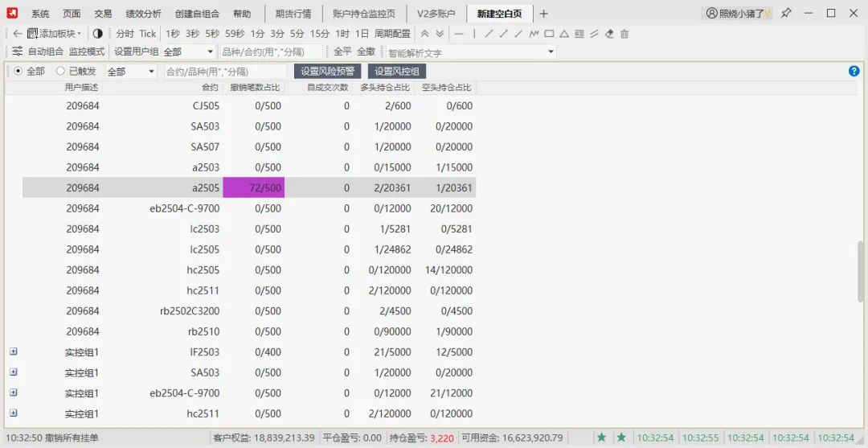
Task: Click the 监控模式 button
Action: (x=87, y=51)
